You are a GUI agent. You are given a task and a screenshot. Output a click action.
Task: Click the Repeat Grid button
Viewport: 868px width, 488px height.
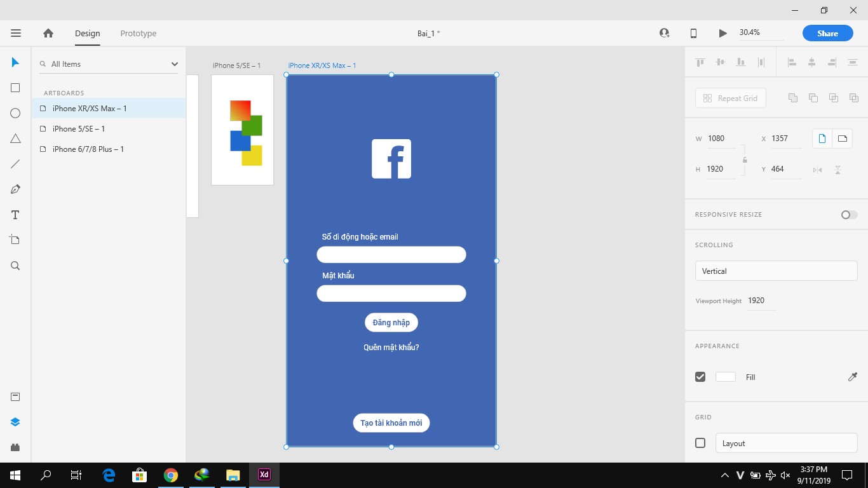pyautogui.click(x=731, y=98)
